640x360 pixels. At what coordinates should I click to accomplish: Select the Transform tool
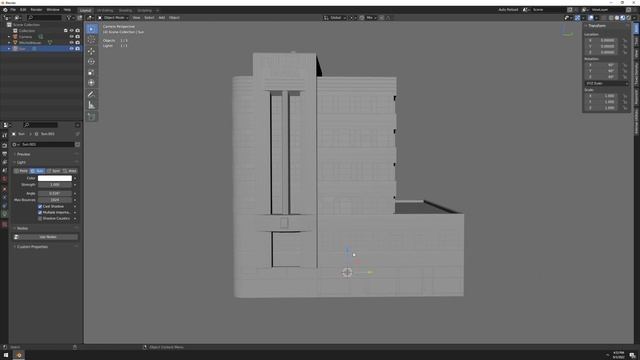tap(91, 83)
